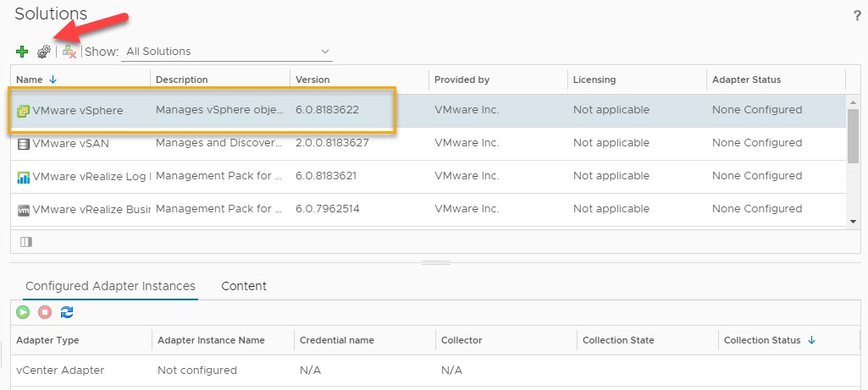Screen dimensions: 868x390
Task: Click the pane splitter handle between the two panels
Action: coord(436,262)
